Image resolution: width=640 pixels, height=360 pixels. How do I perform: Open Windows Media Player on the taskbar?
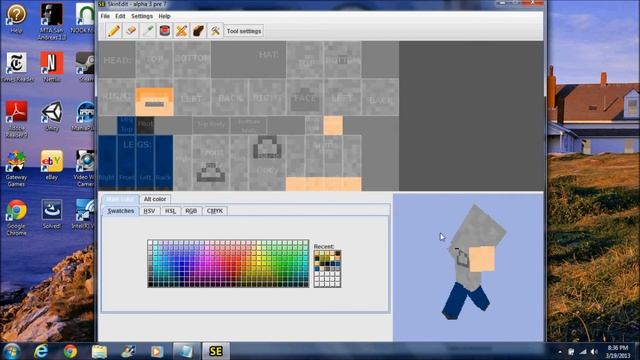pos(157,351)
